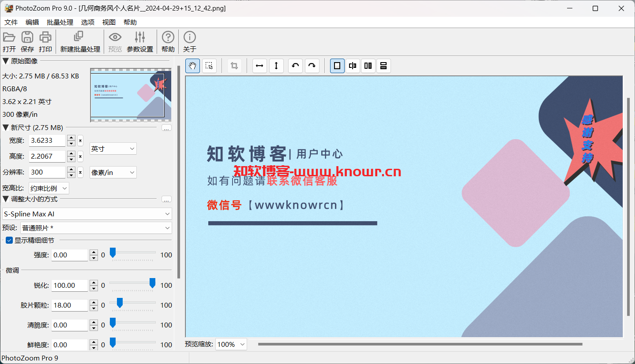Viewport: 635px width, 364px height.
Task: Switch to stacked horizontal split preview
Action: pyautogui.click(x=383, y=66)
